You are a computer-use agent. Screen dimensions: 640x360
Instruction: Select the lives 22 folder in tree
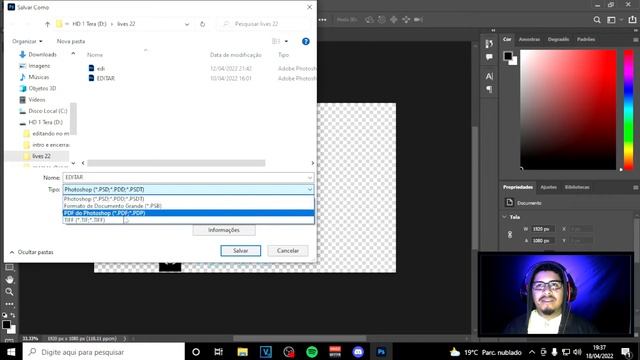(41, 156)
